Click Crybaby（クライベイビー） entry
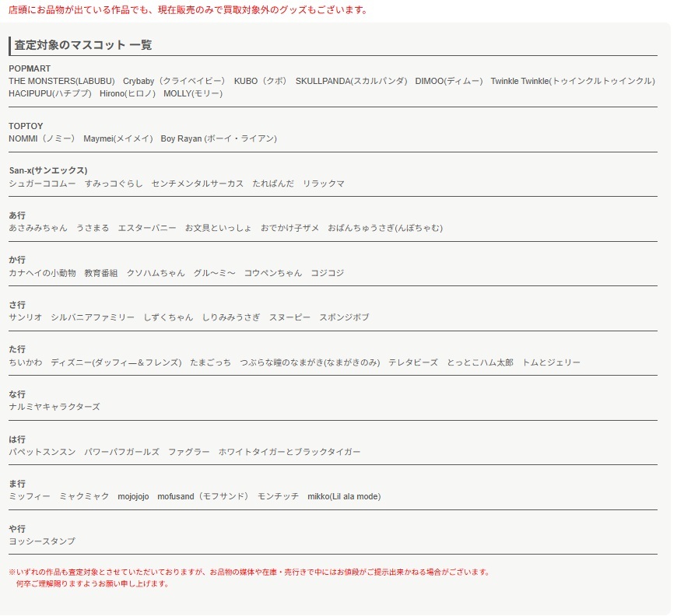 (174, 81)
